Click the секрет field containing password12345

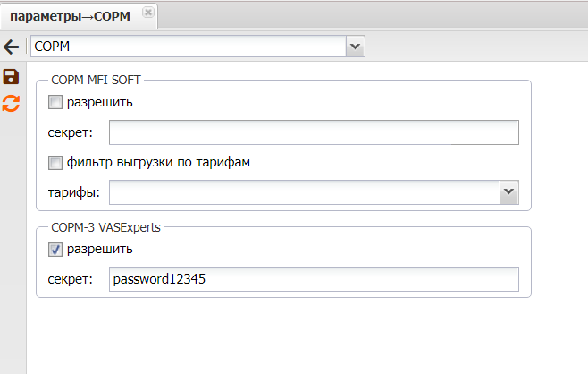314,279
